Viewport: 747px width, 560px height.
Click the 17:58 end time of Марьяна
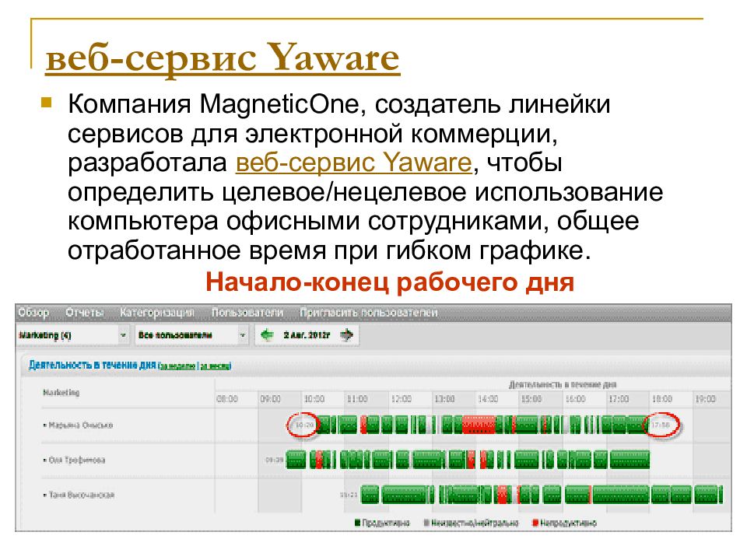[661, 425]
